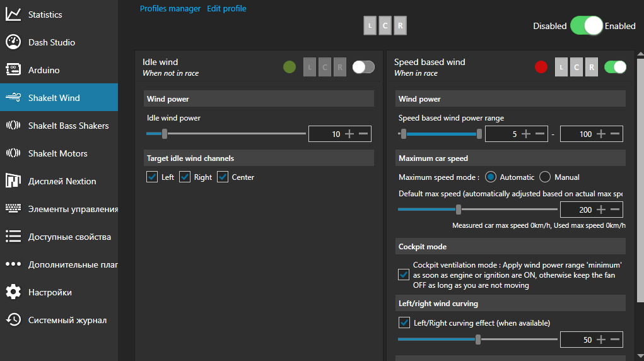Increase idle wind power with plus

tap(349, 134)
